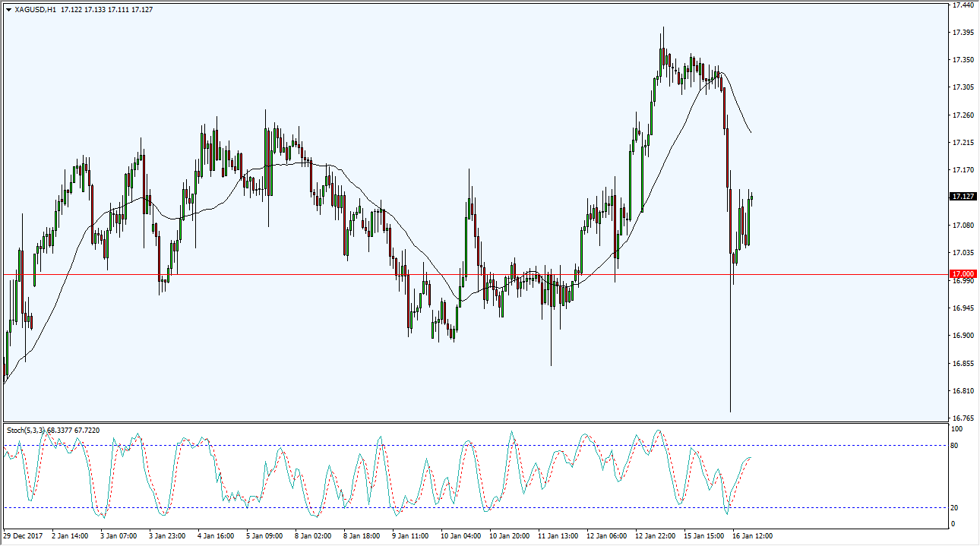Image resolution: width=980 pixels, height=546 pixels.
Task: Click the stochastic scale 100 label
Action: tap(957, 429)
